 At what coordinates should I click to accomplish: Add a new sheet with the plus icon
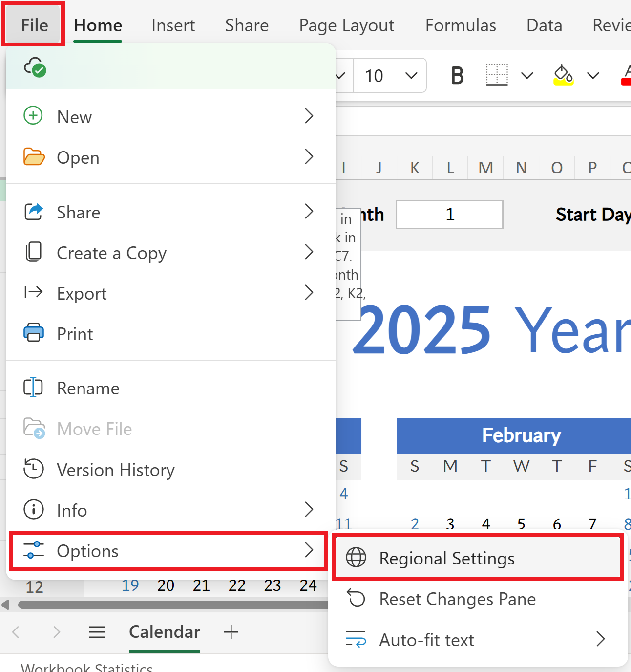click(231, 632)
